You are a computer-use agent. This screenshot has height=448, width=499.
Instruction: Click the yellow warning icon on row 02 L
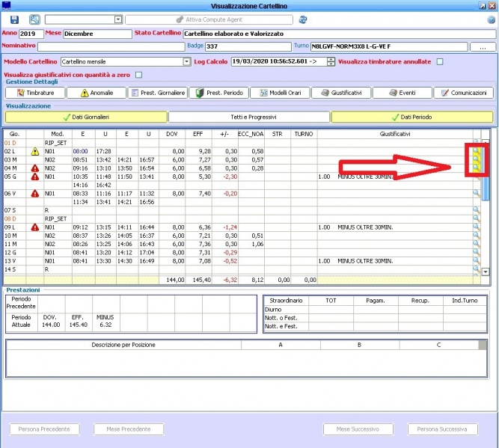coord(34,151)
